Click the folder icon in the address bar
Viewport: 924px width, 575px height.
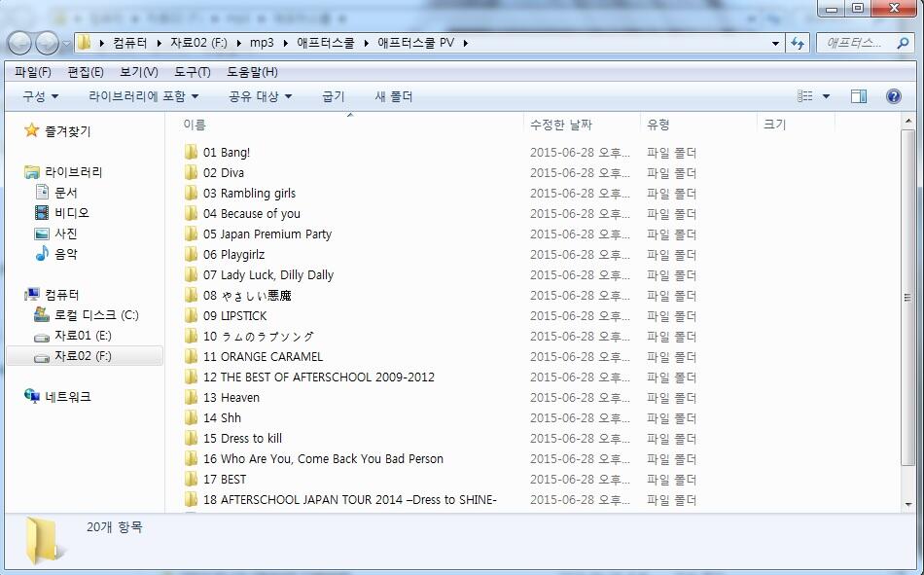pos(85,43)
